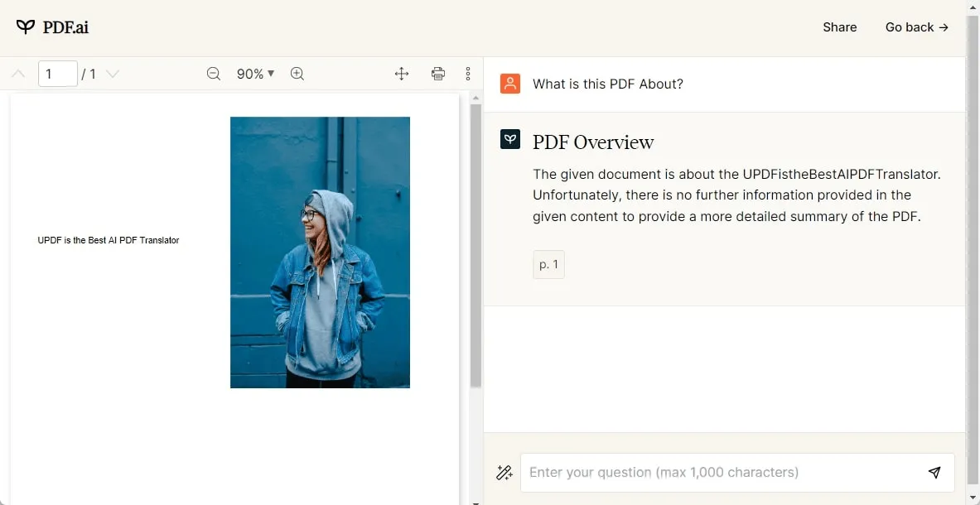Screen dimensions: 980x505
Task: Open the three-dot more options menu
Action: 468,74
